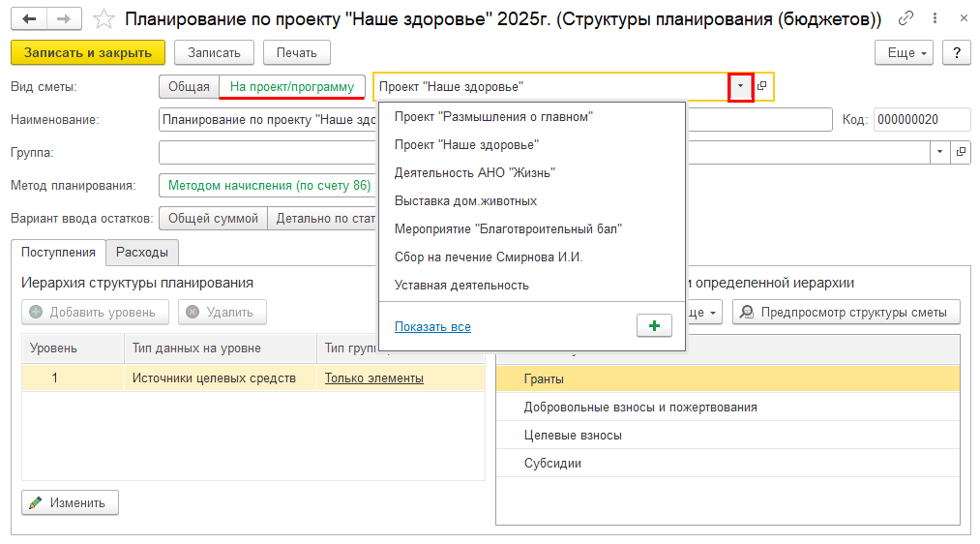Select the Общая estimate type
The width and height of the screenshot is (980, 544).
189,87
